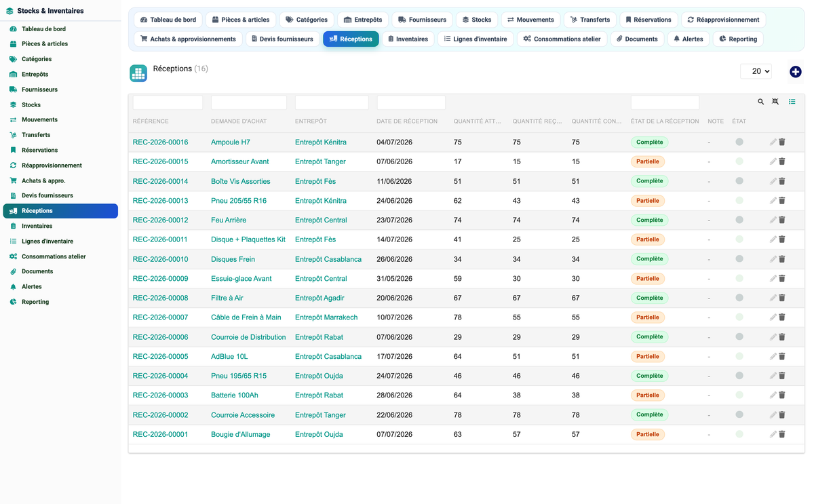Delete reception REC-2026-00001 with trash icon
The image size is (814, 504).
(x=782, y=434)
